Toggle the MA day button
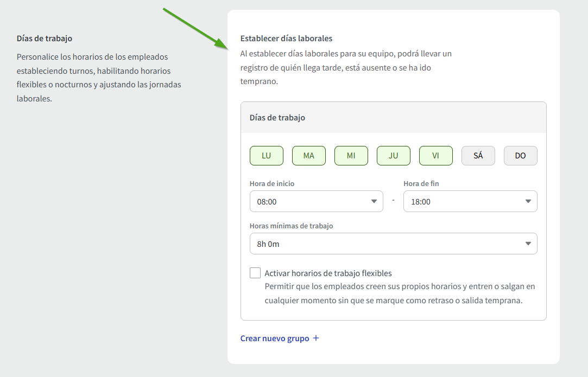The width and height of the screenshot is (588, 377). tap(309, 156)
